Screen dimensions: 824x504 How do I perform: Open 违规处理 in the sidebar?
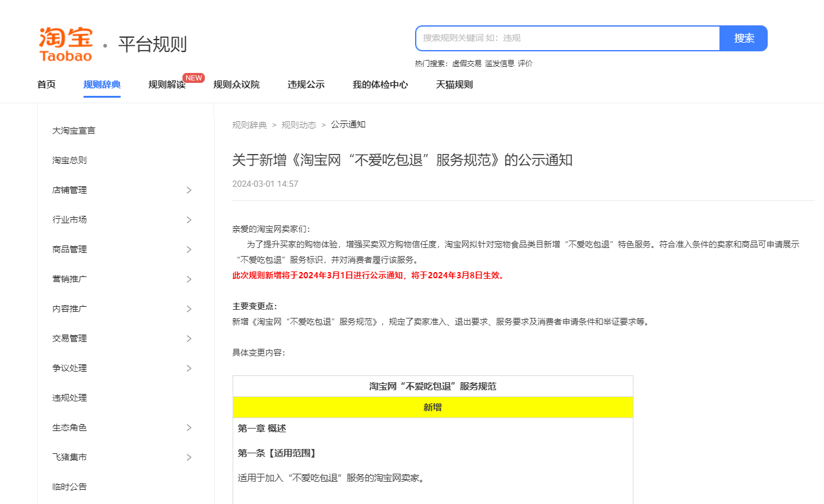pos(69,398)
